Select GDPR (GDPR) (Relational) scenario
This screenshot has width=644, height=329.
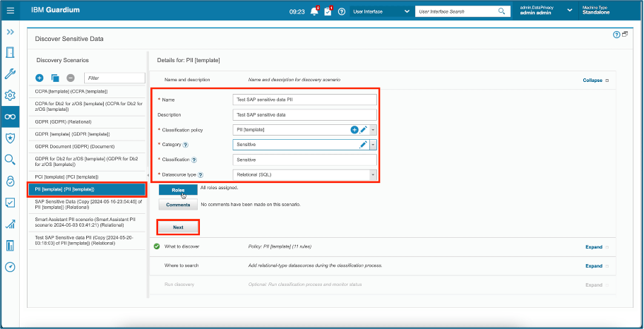click(x=87, y=122)
